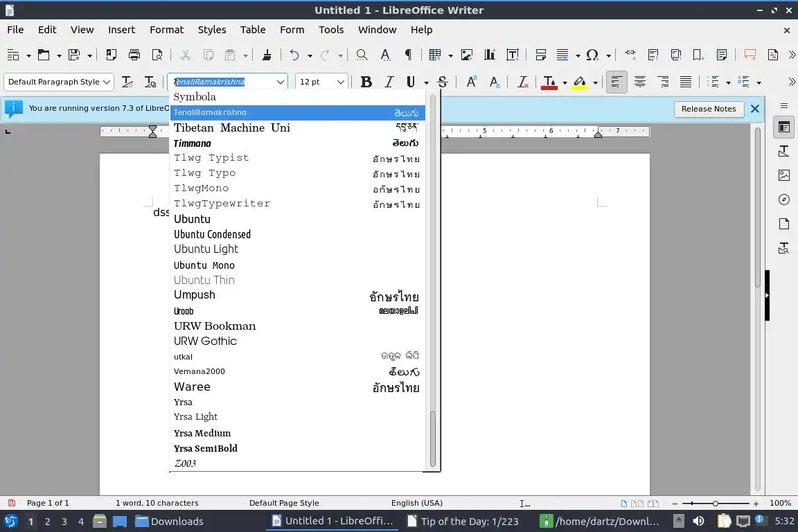The width and height of the screenshot is (798, 532).
Task: Insert Footnote icon
Action: coord(653,55)
